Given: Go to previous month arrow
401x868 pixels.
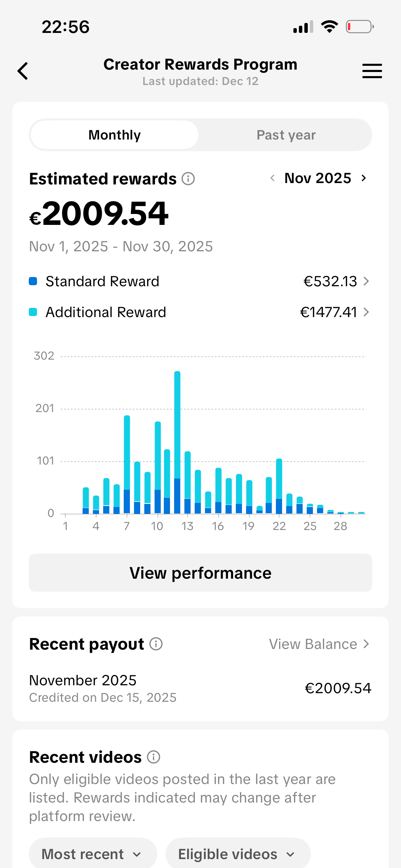Looking at the screenshot, I should click(272, 178).
